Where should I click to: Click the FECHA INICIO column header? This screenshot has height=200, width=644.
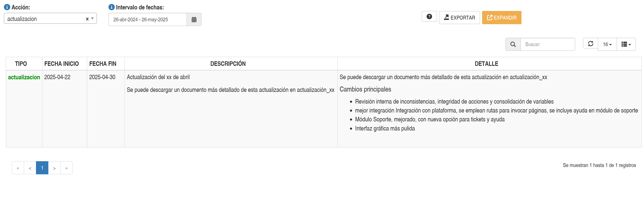pos(61,64)
